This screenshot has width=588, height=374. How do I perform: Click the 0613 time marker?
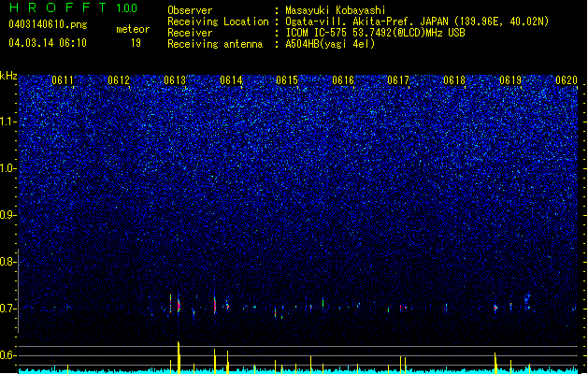(175, 80)
